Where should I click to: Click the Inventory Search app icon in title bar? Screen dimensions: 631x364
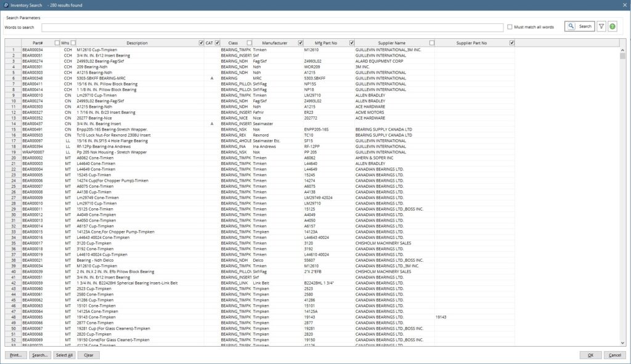[x=5, y=4]
